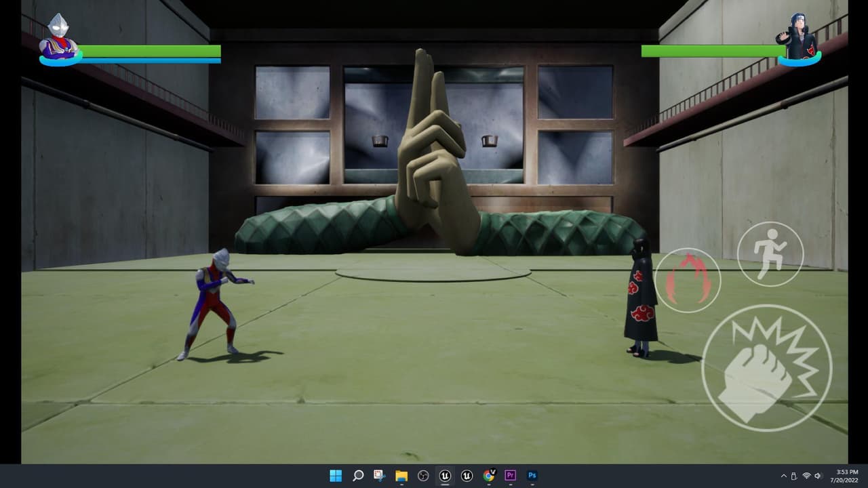Open the volume speaker tray icon

pyautogui.click(x=818, y=476)
